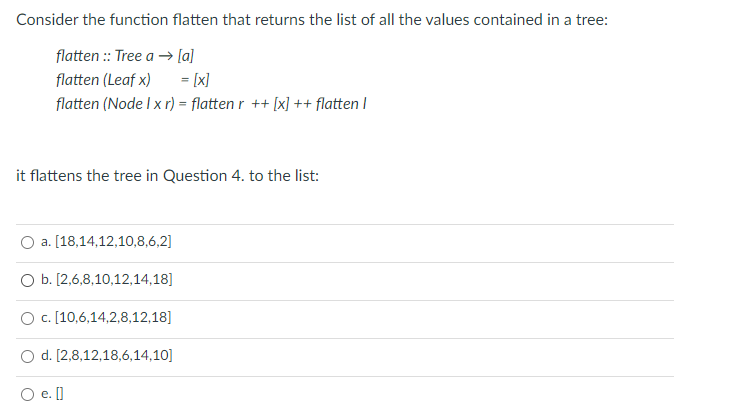This screenshot has width=744, height=405.
Task: Select radio button for option b
Action: 28,281
